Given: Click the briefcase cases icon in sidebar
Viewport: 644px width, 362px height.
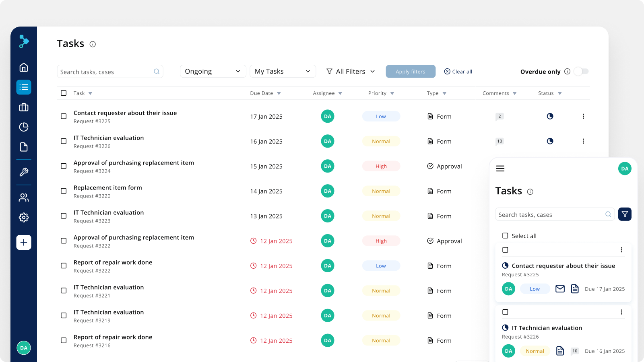Looking at the screenshot, I should click(x=24, y=107).
